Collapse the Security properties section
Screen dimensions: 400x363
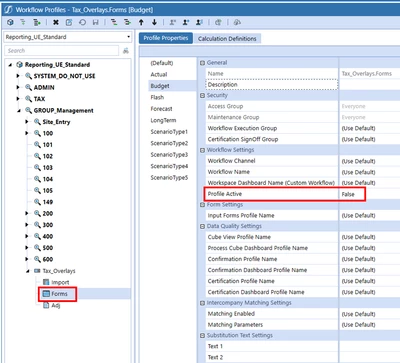pos(202,95)
